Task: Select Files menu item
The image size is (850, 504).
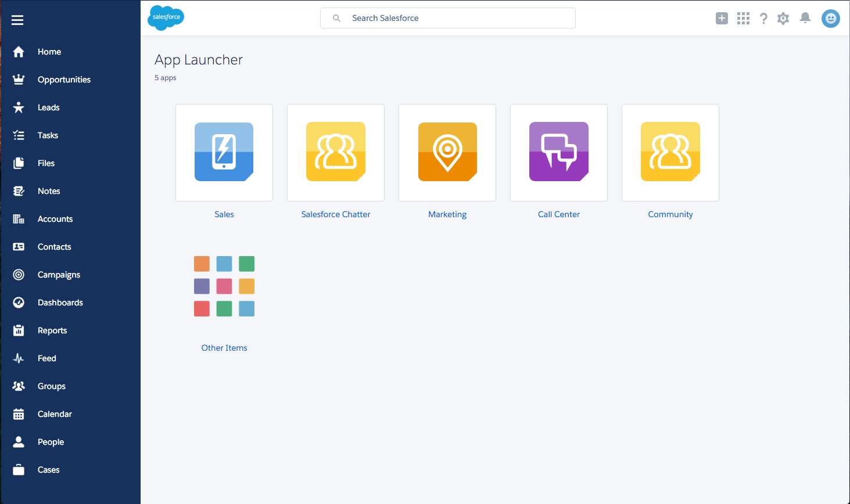Action: tap(46, 163)
